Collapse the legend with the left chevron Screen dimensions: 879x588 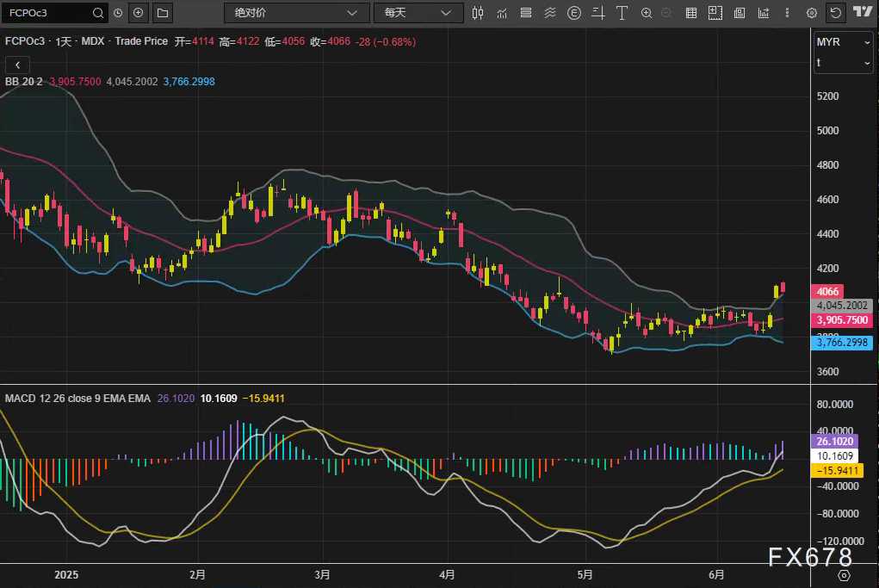click(x=17, y=65)
